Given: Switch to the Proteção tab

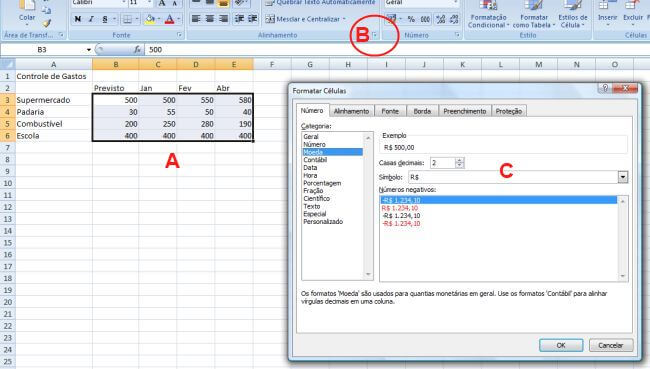Looking at the screenshot, I should tap(509, 111).
